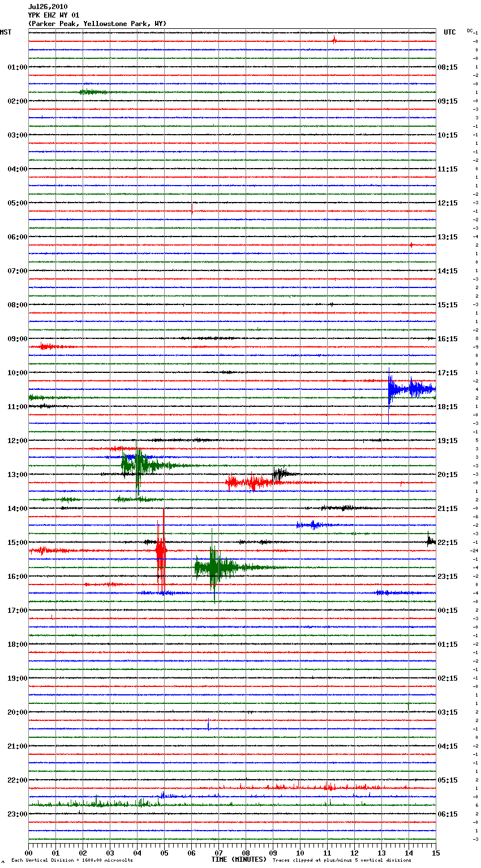Click the date label Jul26,2010
481x868 pixels.
48,7
